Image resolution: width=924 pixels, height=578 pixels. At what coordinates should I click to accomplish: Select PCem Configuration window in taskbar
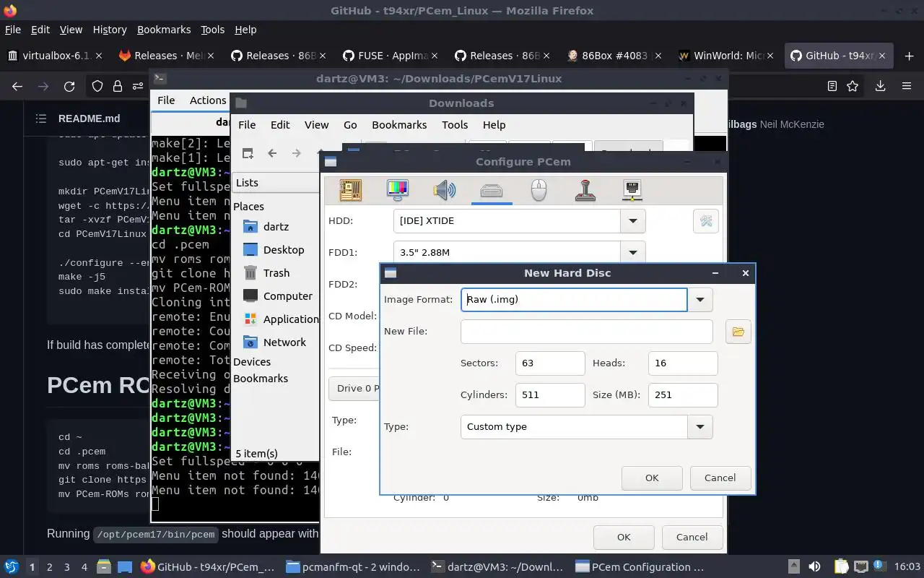point(640,567)
